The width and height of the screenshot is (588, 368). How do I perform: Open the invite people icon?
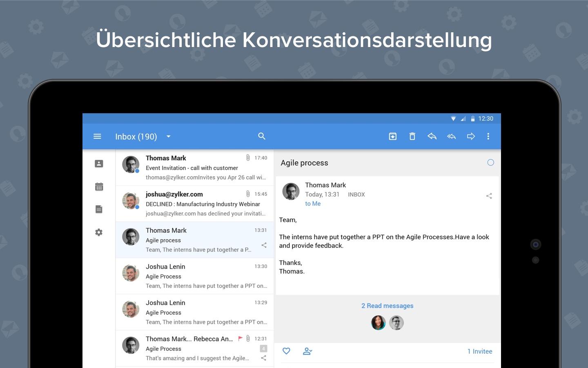(x=307, y=351)
